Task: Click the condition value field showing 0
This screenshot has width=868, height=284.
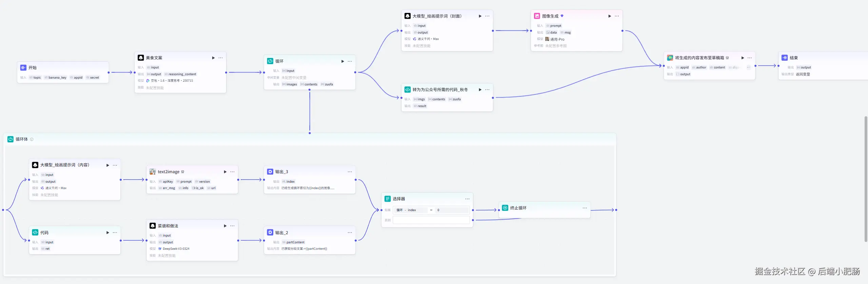Action: pyautogui.click(x=452, y=210)
